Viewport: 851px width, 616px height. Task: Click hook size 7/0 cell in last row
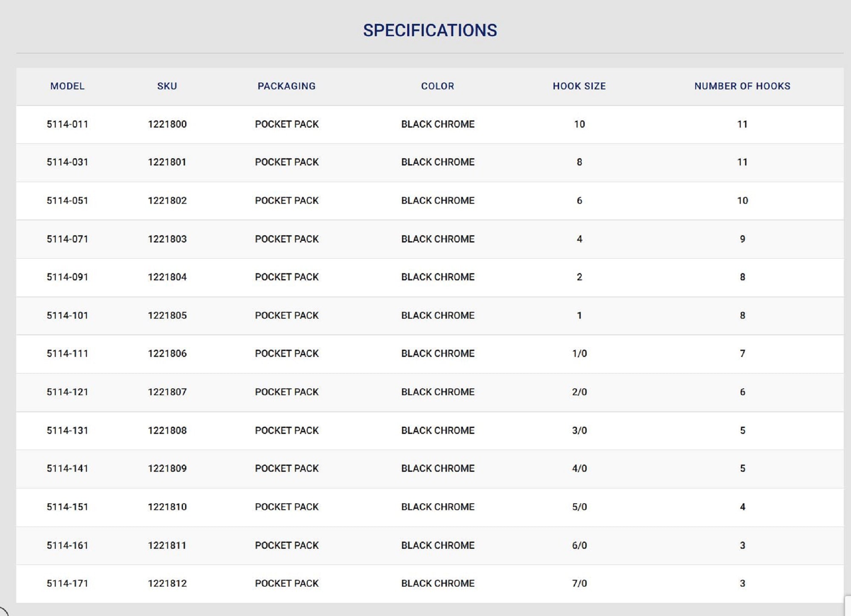(579, 583)
